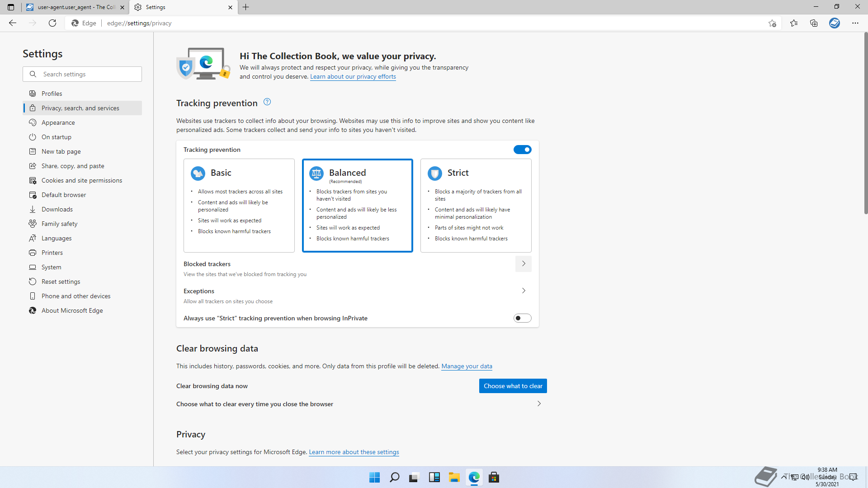
Task: Open Default browser settings
Action: (x=82, y=195)
